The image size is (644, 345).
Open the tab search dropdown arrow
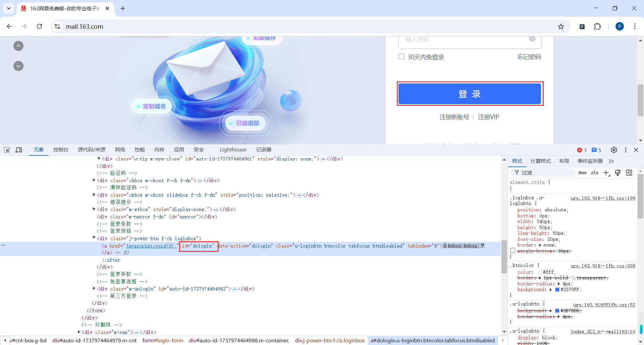tap(9, 8)
